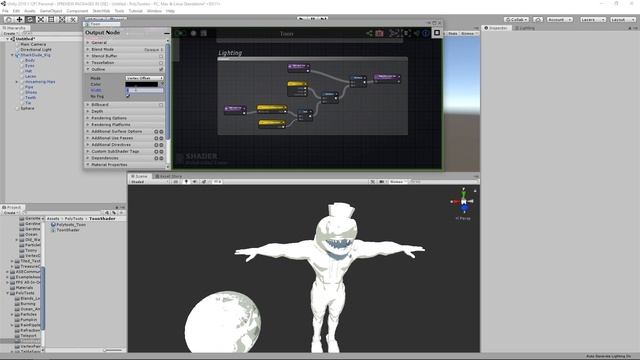Screen dimensions: 640x360
Task: Click the round live-mode icon in shader editor
Action: [193, 33]
